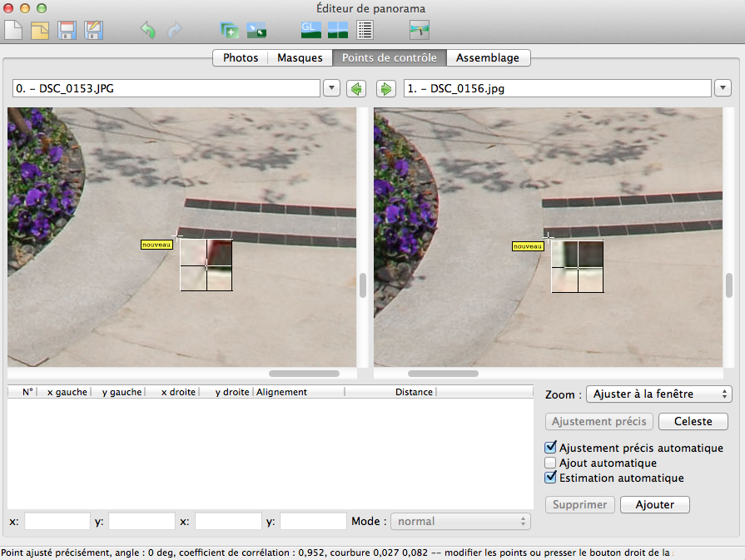The image size is (745, 560).
Task: Expand the right image selector DSC_0156.jpg
Action: pos(722,88)
